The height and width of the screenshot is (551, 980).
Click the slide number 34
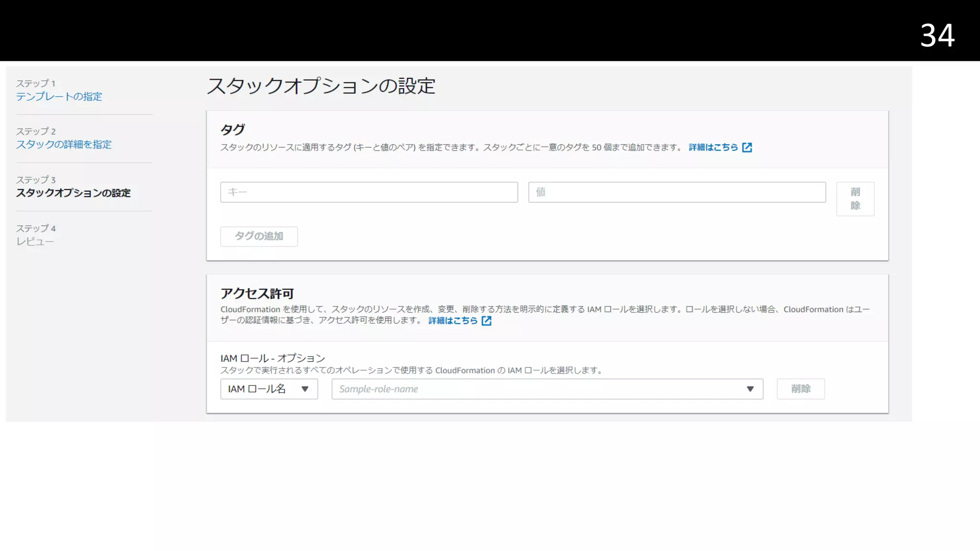(x=937, y=35)
